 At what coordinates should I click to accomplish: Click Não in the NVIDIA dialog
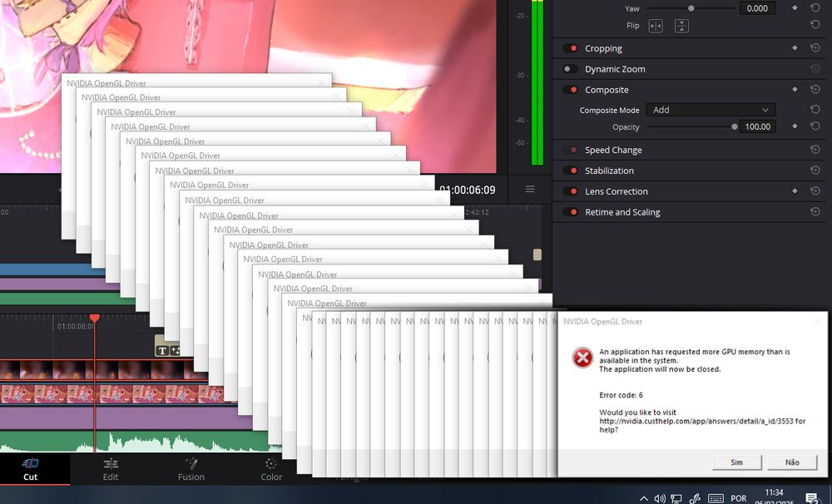click(792, 462)
